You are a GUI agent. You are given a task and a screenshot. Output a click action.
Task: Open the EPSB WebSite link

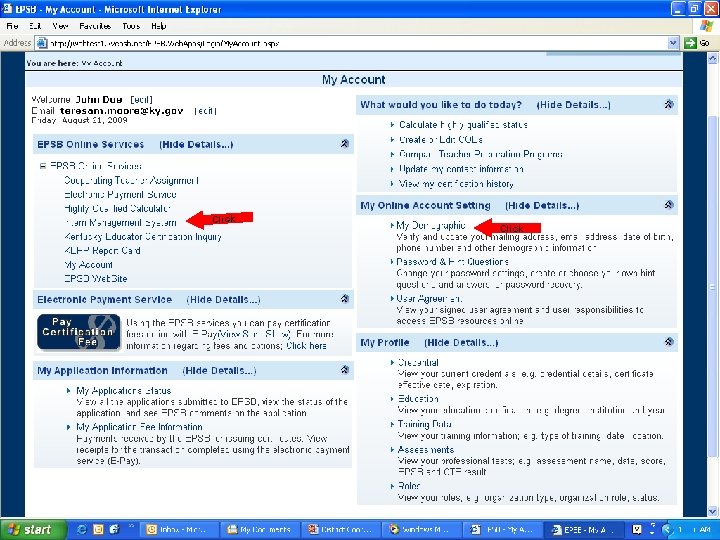(x=96, y=279)
